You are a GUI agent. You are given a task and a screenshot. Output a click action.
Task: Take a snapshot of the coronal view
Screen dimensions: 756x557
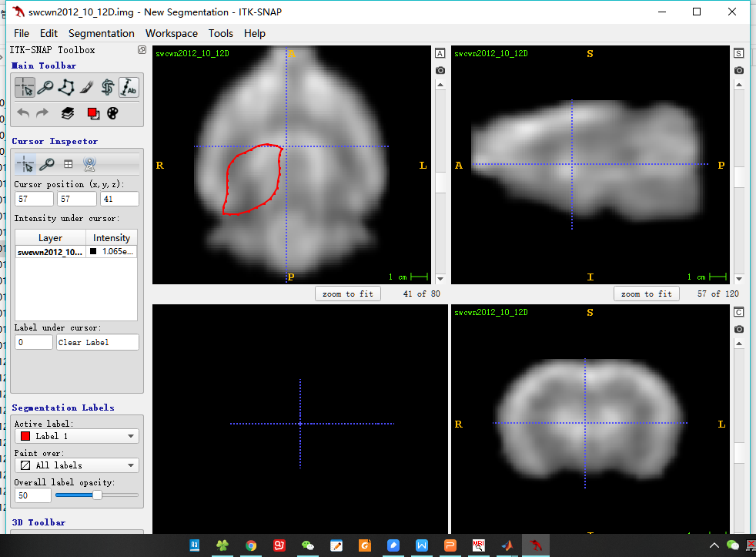coord(738,329)
